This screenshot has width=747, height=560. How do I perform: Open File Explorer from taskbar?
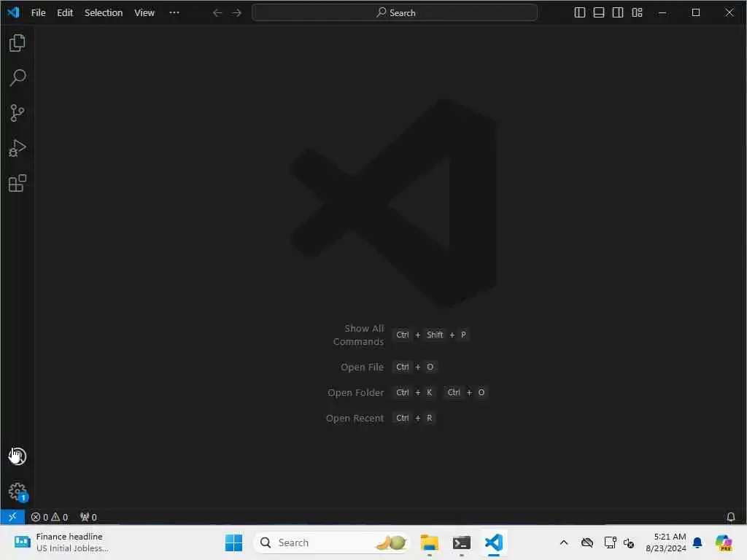coord(429,542)
